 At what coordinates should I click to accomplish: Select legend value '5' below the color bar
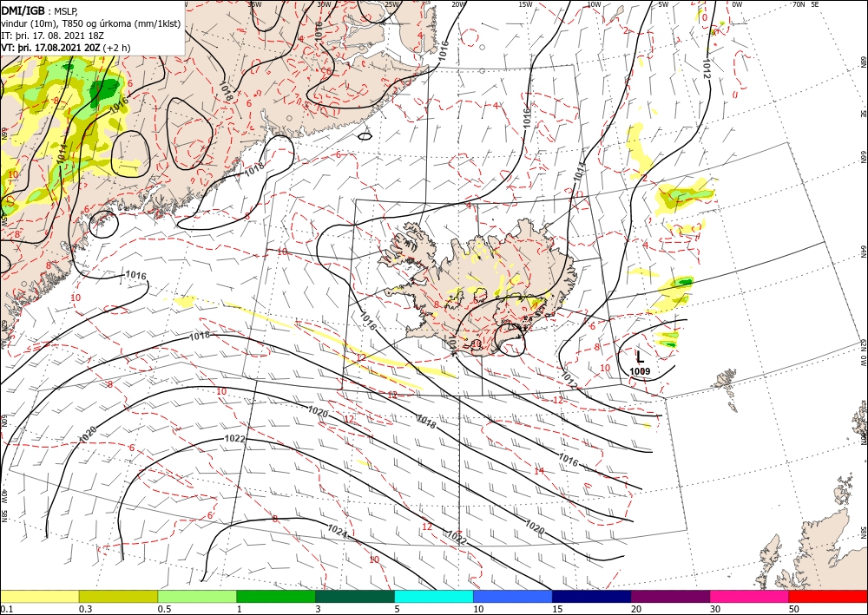point(398,609)
